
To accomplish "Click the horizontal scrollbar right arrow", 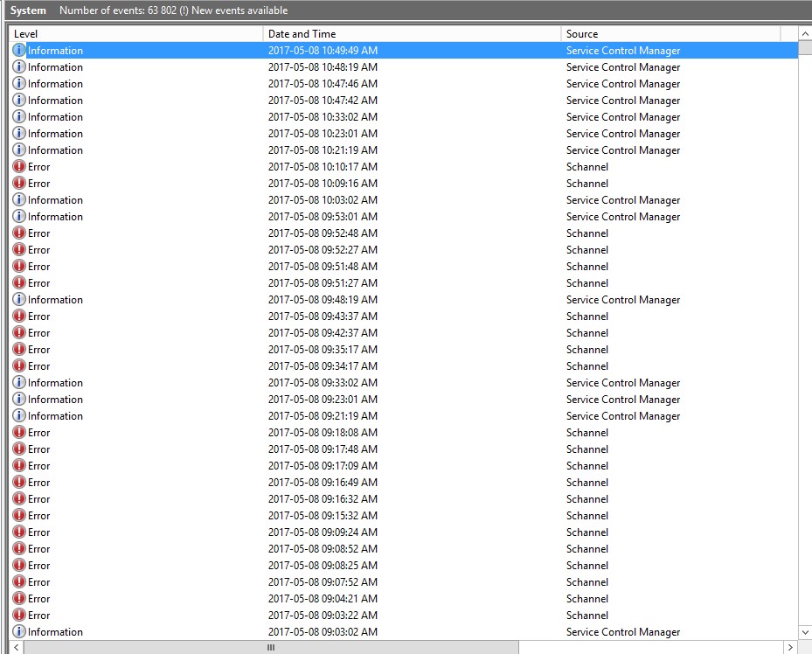I will pos(790,647).
